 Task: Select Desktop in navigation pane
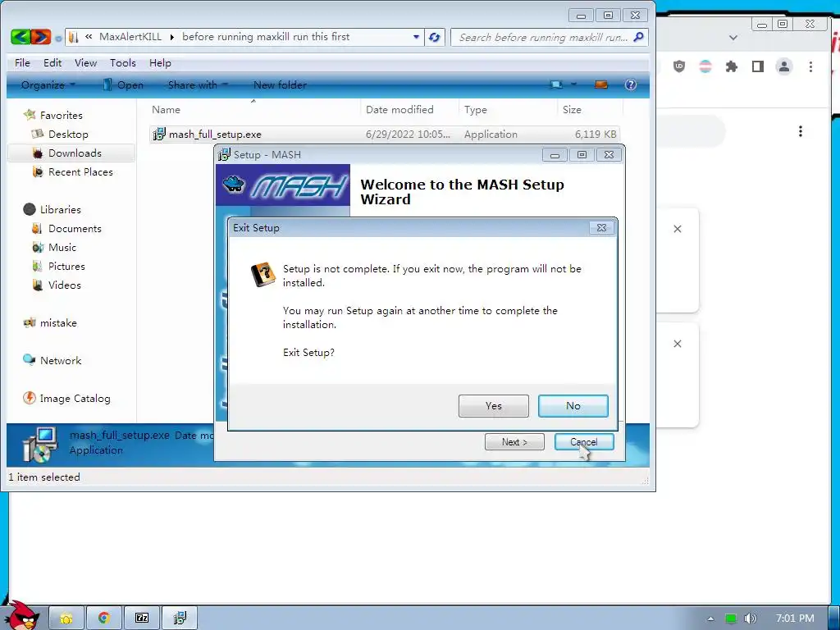68,134
